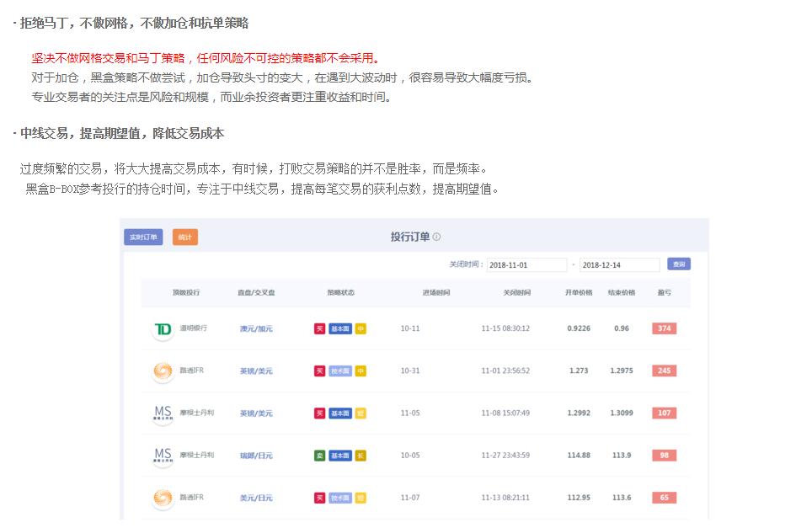Click the green 卖 tag
The height and width of the screenshot is (528, 812).
319,456
